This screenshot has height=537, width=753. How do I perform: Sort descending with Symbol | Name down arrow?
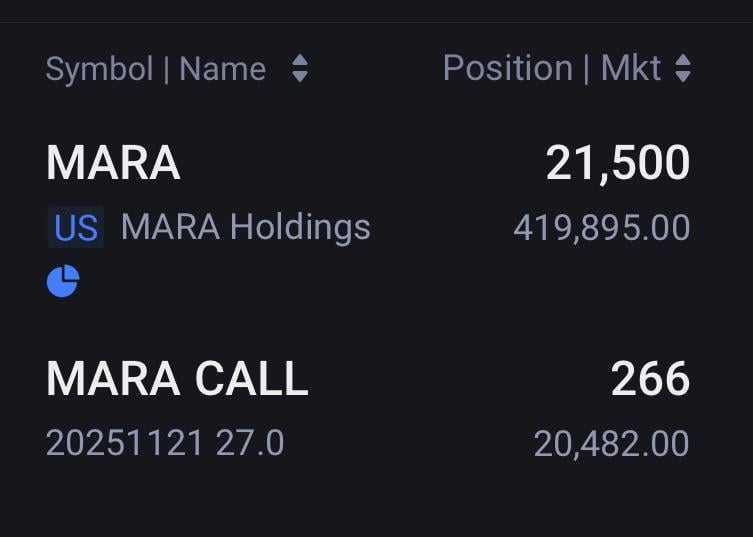pos(299,77)
